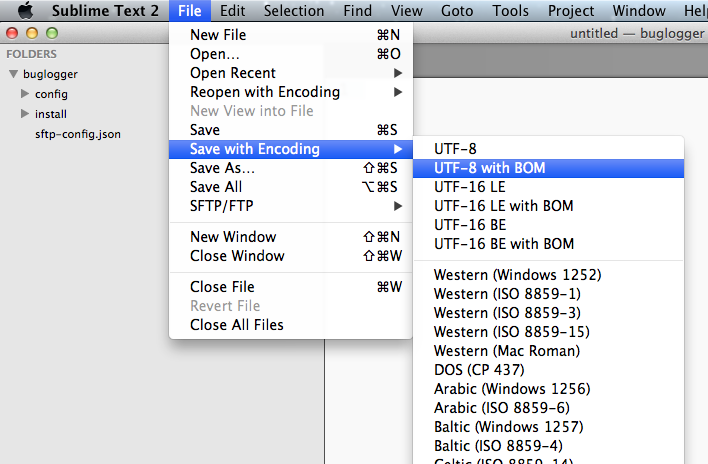The height and width of the screenshot is (464, 708).
Task: Expand the Open Recent submenu
Action: [x=291, y=73]
